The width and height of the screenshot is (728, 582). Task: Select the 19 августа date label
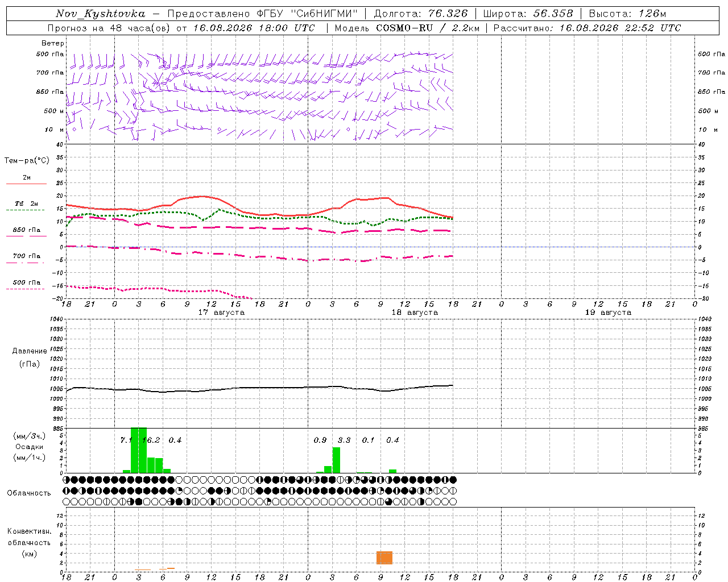point(608,313)
